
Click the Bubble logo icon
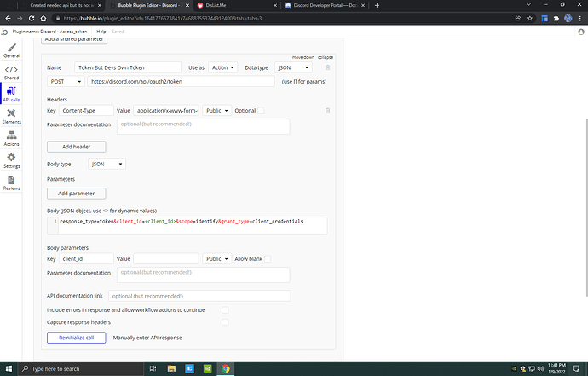[4, 32]
